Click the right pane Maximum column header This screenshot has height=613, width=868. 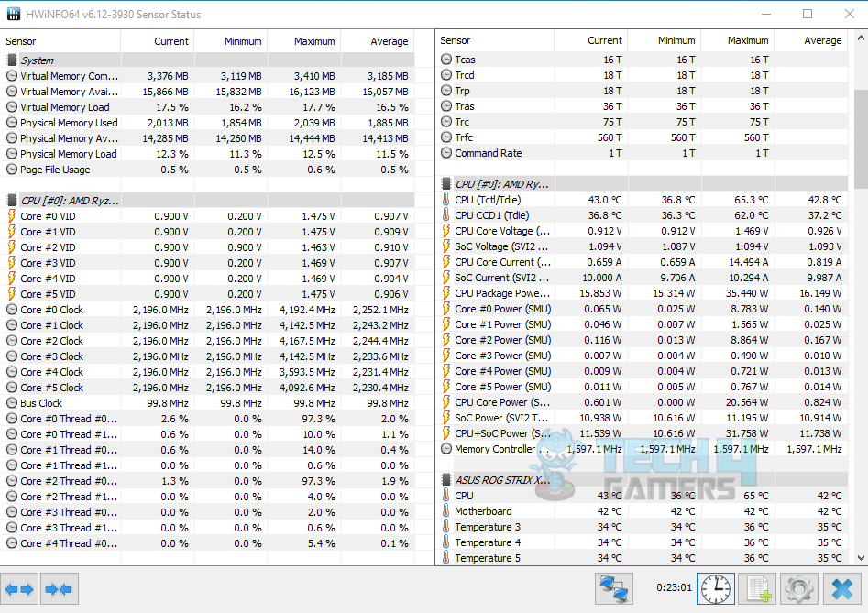click(738, 40)
